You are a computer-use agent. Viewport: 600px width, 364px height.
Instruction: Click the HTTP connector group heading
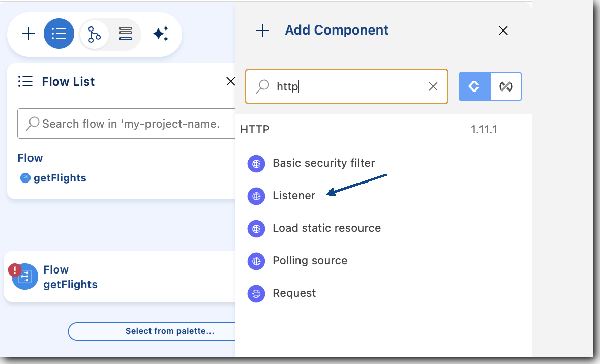point(255,129)
